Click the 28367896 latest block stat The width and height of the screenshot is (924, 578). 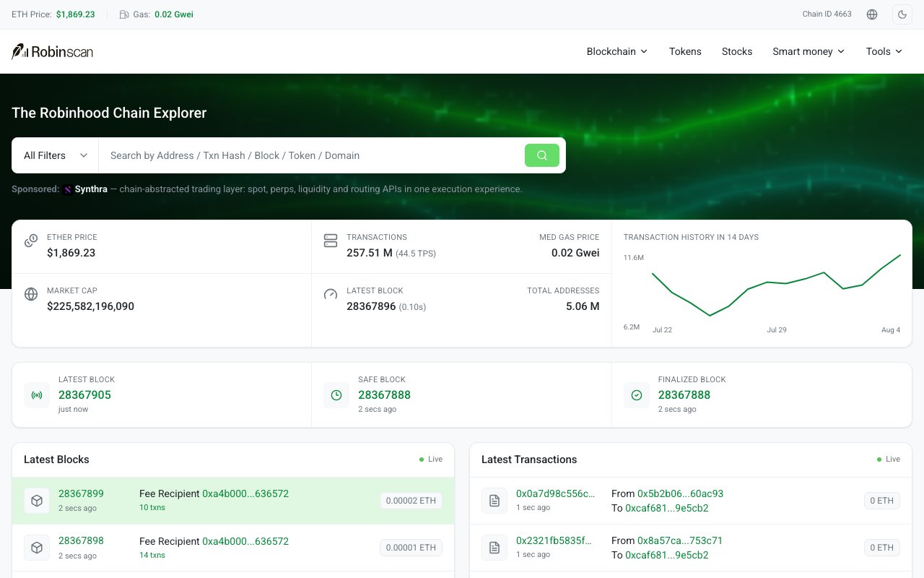pos(371,306)
